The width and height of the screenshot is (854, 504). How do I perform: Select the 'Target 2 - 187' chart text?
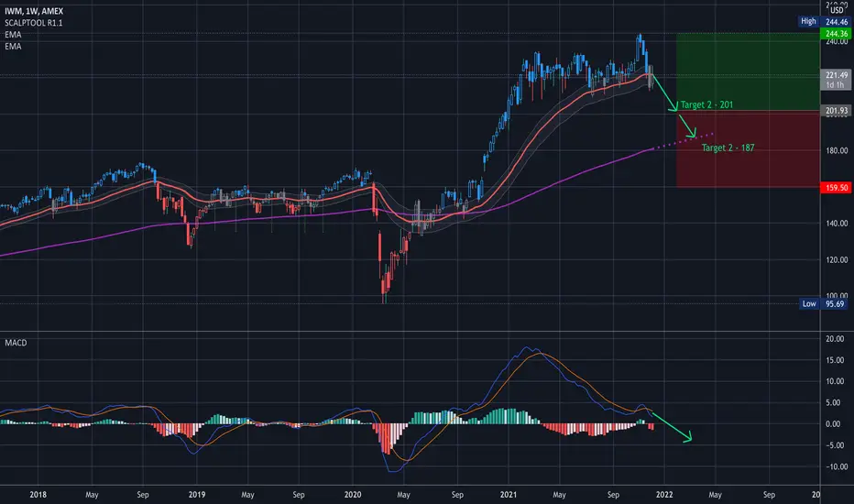coord(728,148)
